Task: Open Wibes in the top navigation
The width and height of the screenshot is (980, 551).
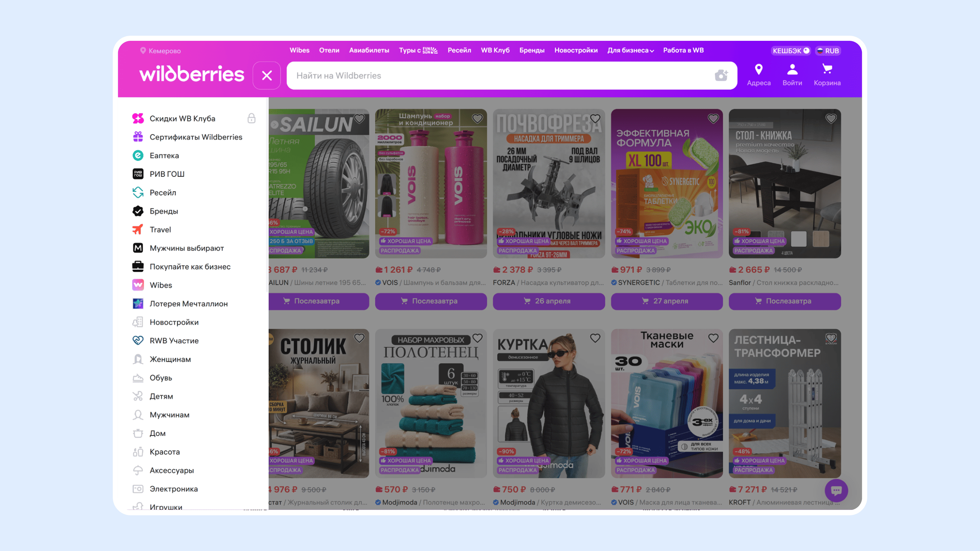Action: [x=299, y=50]
